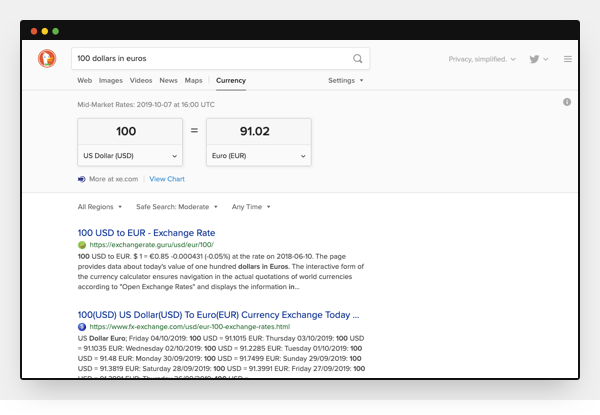Viewport: 600px width, 415px height.
Task: Click the yellow minimize window dot
Action: 45,31
